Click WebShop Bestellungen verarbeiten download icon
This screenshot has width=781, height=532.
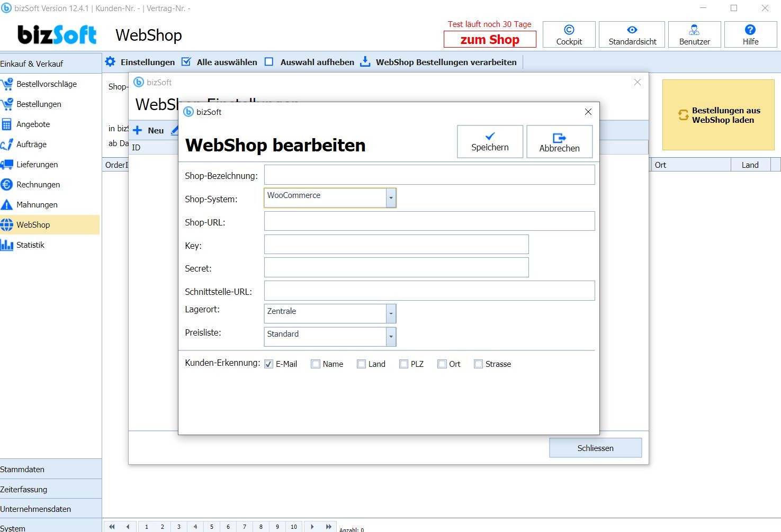(x=365, y=62)
